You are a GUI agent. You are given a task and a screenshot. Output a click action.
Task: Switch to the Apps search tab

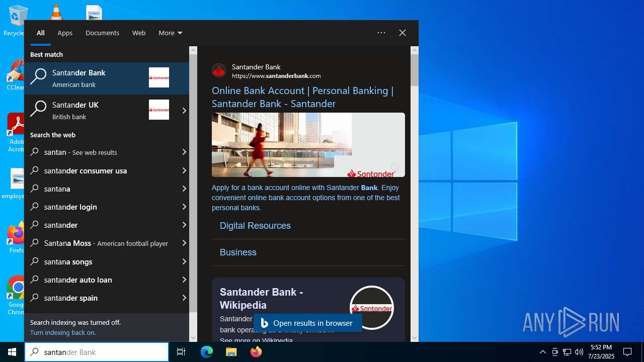click(65, 33)
